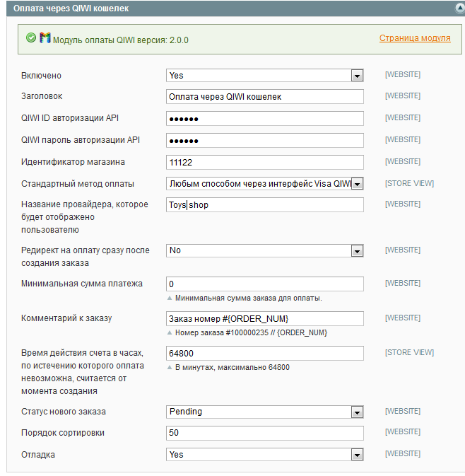The height and width of the screenshot is (476, 465).
Task: Open the Страница модуля link
Action: coord(415,38)
